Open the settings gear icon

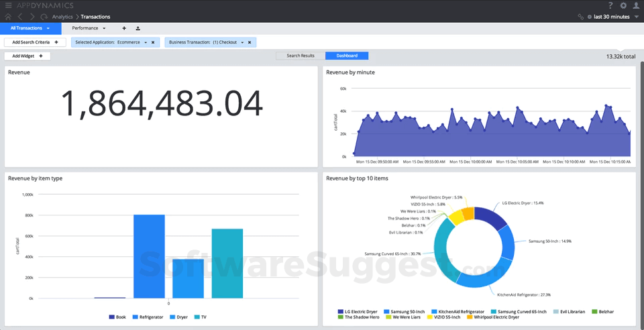coord(623,5)
